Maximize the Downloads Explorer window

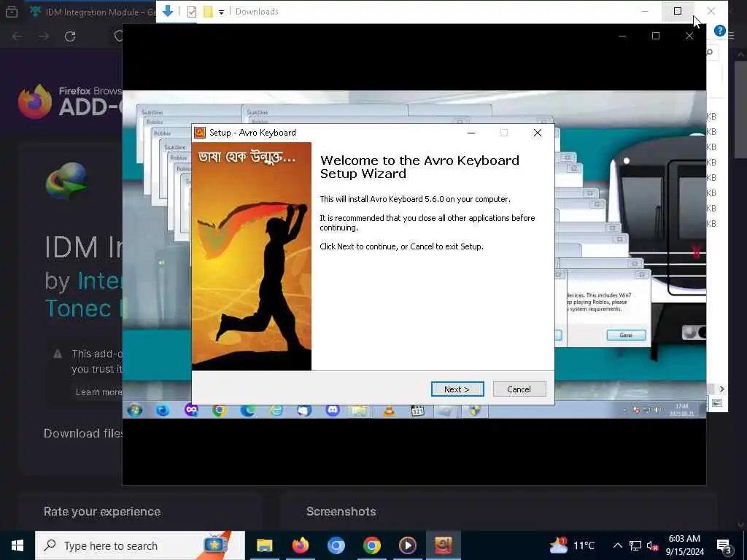point(678,11)
